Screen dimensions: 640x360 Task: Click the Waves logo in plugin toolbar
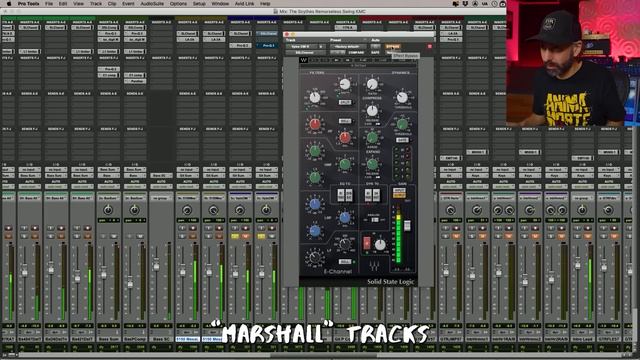click(x=303, y=60)
